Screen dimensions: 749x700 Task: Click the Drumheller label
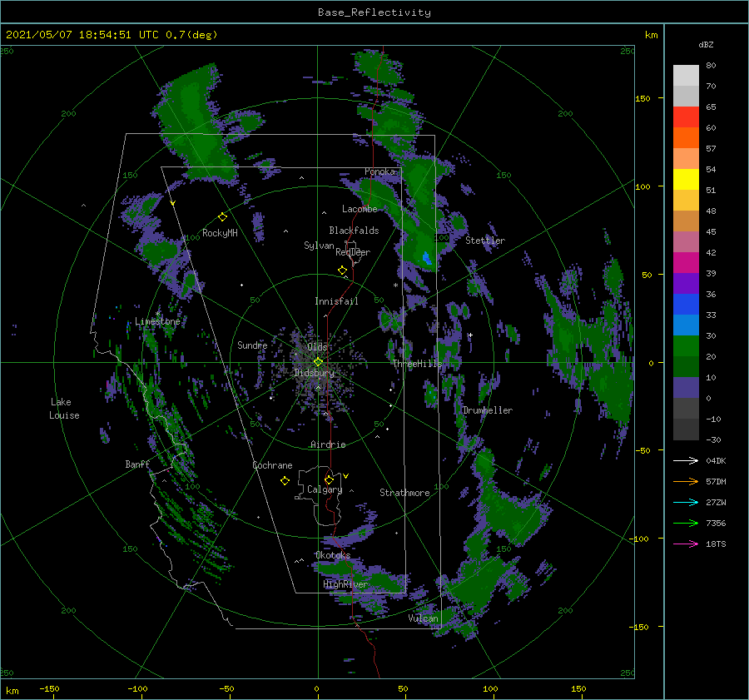[488, 410]
